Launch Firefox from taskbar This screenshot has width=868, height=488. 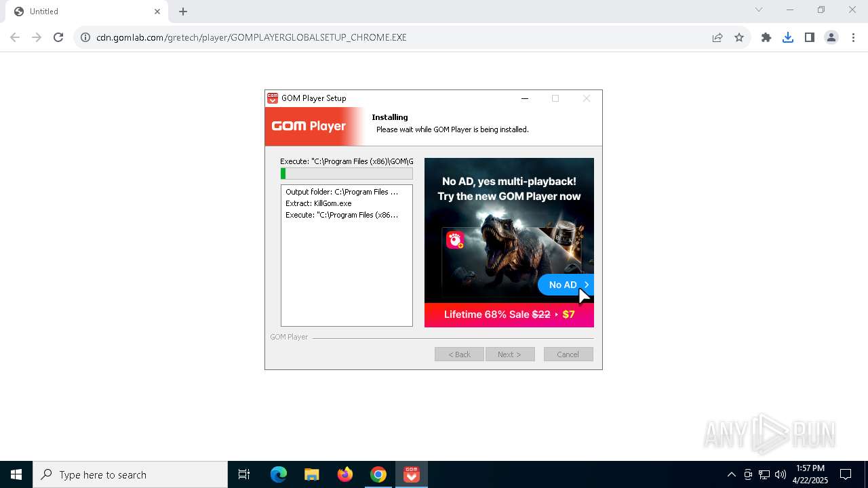coord(345,474)
